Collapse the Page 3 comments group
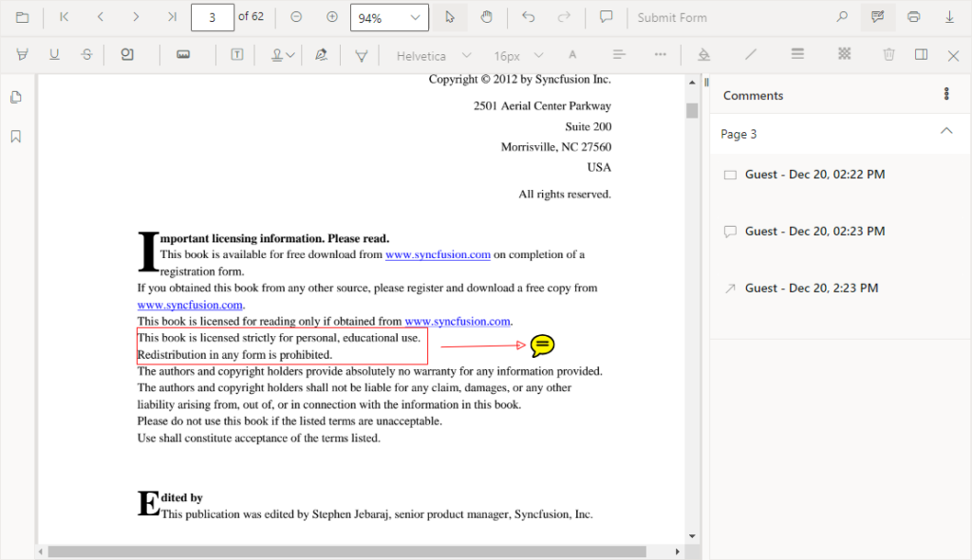 coord(946,131)
